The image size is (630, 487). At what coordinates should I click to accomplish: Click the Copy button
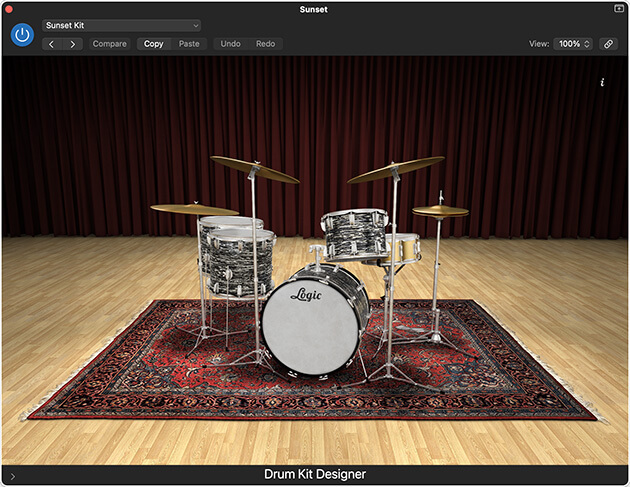click(x=153, y=44)
